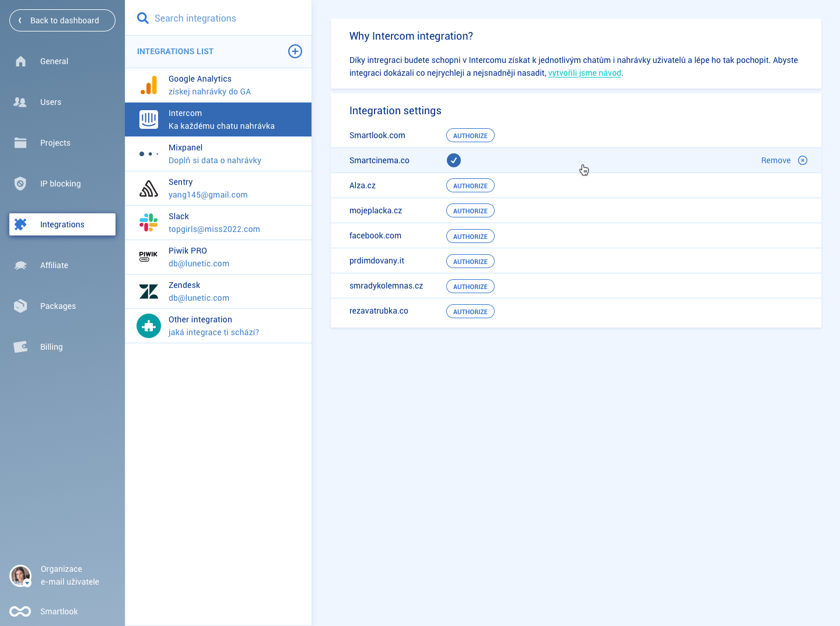Click the Piwik PRO logo

[x=149, y=256]
